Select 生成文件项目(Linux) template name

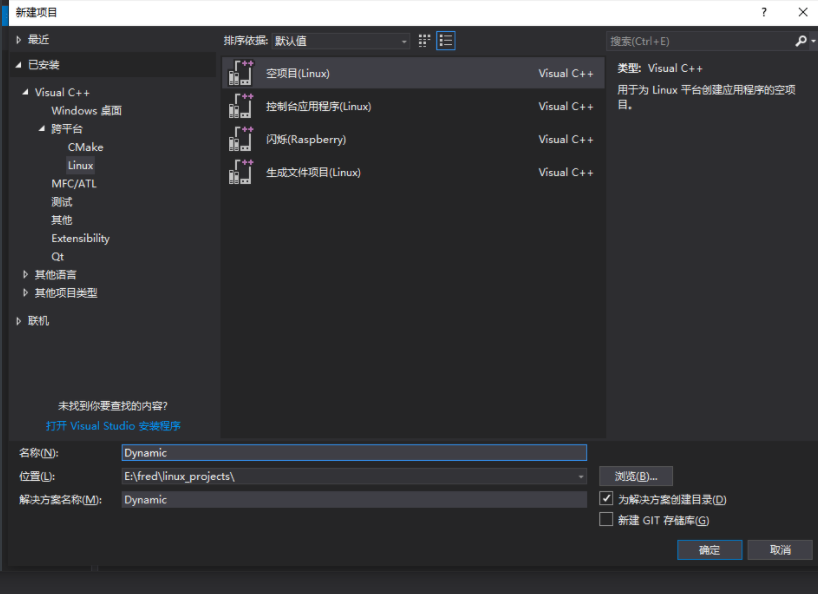(x=314, y=172)
